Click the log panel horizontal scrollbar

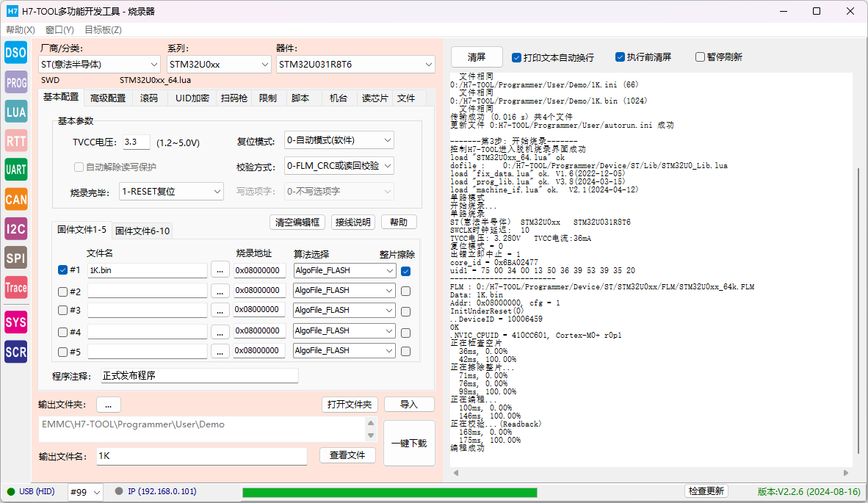(651, 473)
